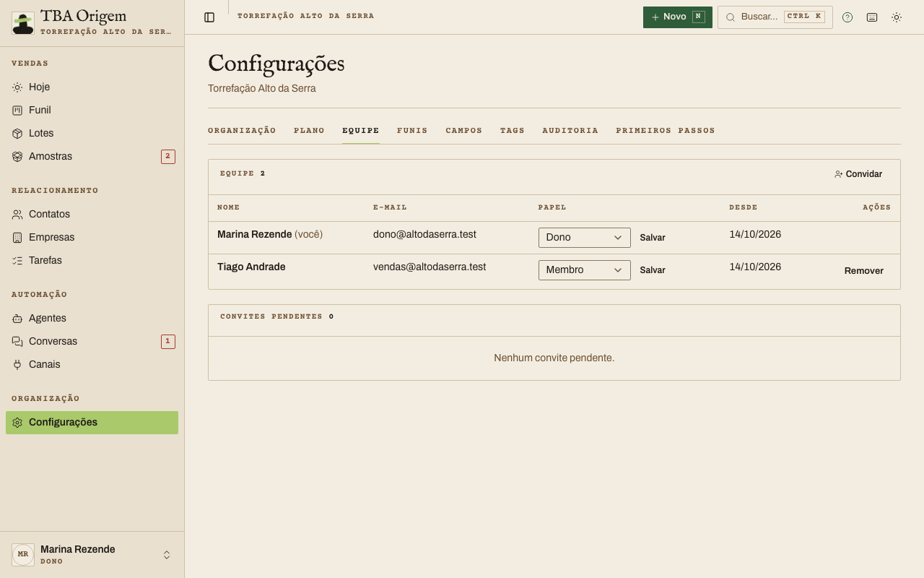This screenshot has height=578, width=924.
Task: Click the Nenhum convite pendente message
Action: click(x=554, y=358)
